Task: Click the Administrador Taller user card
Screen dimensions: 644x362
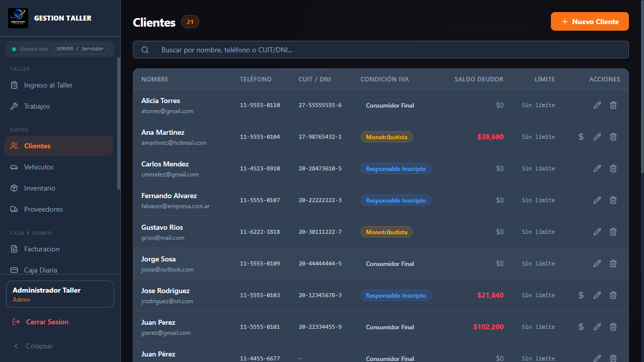Action: point(60,294)
